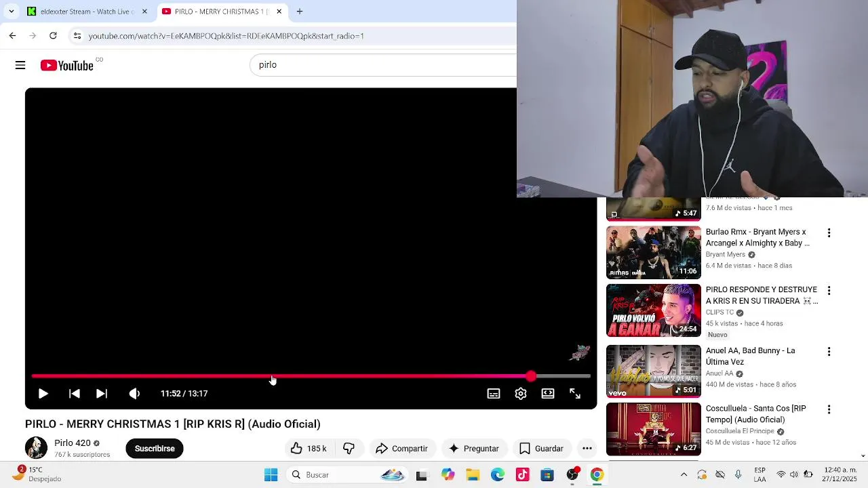Open options menu for Burlao Rmx video
868x488 pixels.
pos(829,233)
